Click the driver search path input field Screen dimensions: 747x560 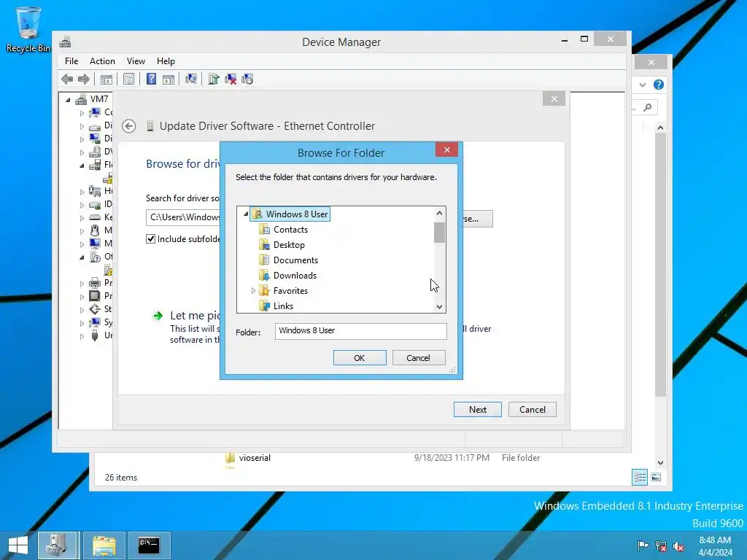pyautogui.click(x=184, y=217)
